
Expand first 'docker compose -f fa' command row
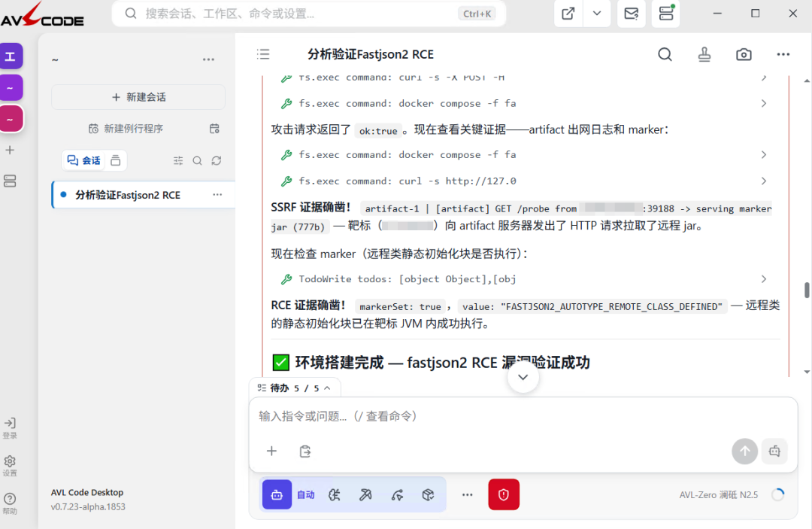pyautogui.click(x=523, y=103)
